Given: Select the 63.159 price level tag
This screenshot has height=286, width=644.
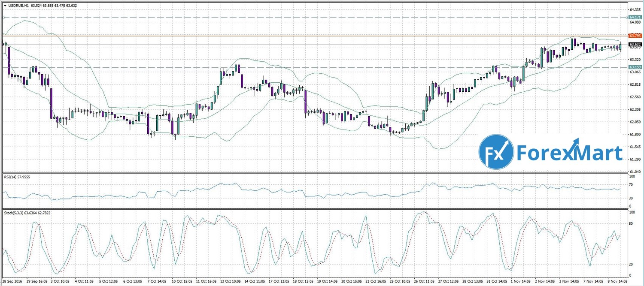Looking at the screenshot, I should [635, 67].
